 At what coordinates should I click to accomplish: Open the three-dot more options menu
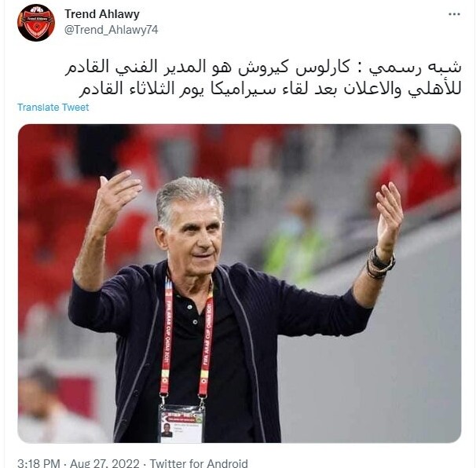click(454, 14)
